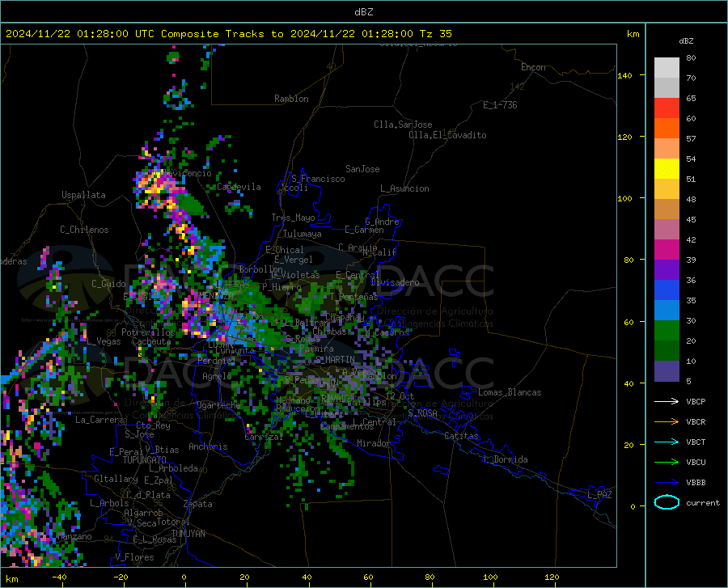This screenshot has width=728, height=588.
Task: Click the V_Flores map label
Action: point(134,557)
